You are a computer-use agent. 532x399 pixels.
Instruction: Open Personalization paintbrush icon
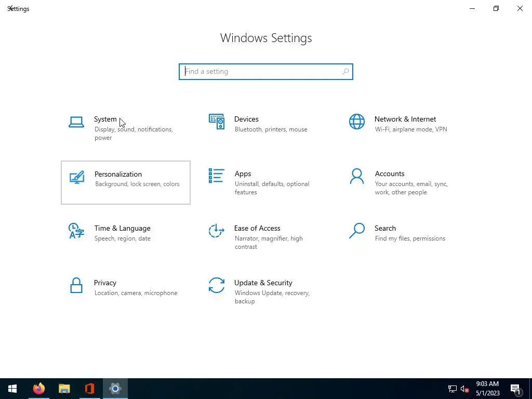pyautogui.click(x=77, y=177)
